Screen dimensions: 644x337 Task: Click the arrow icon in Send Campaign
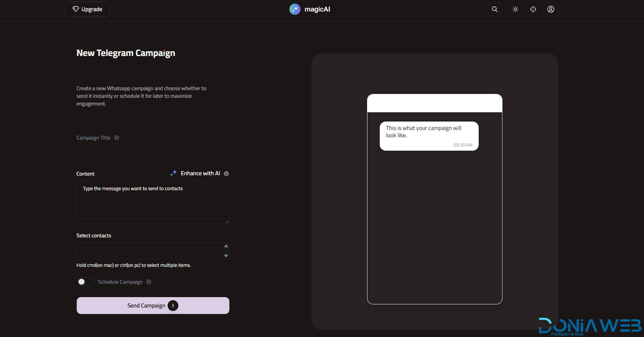point(173,306)
